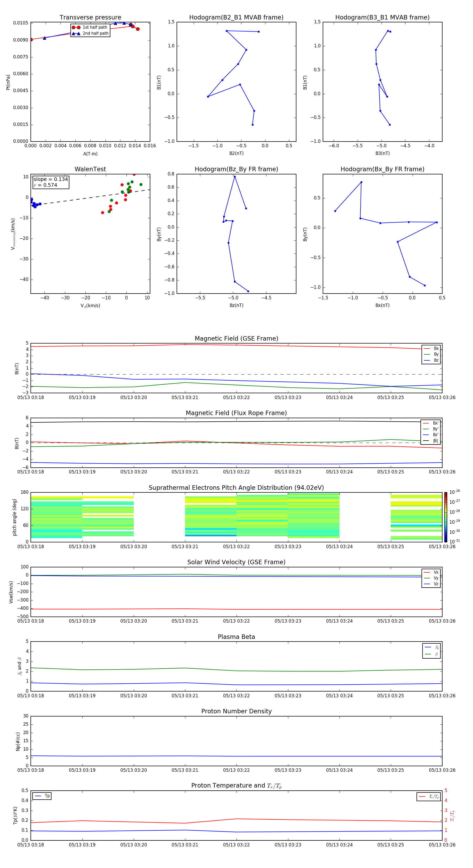Click the "A(T·m)" x-axis label
Image resolution: width=473 pixels, height=868 pixels.
click(90, 154)
